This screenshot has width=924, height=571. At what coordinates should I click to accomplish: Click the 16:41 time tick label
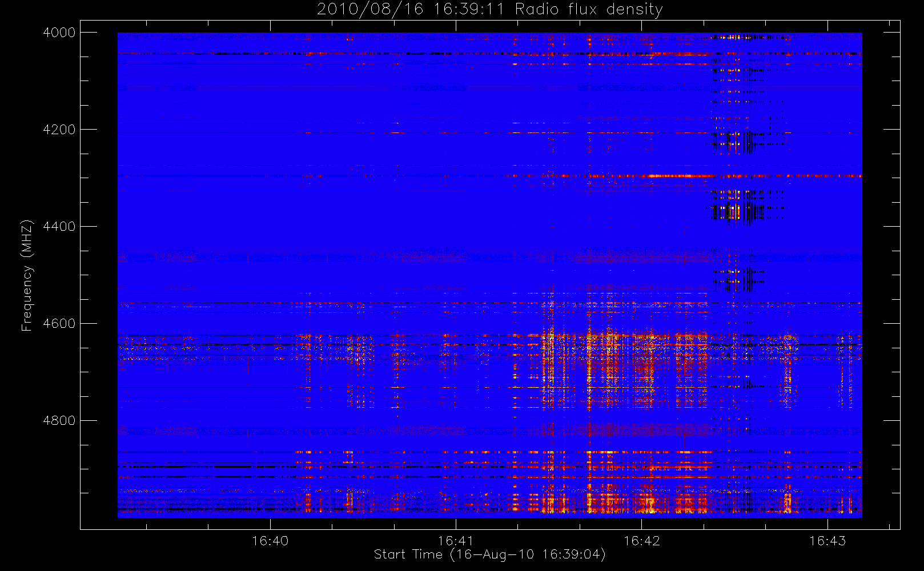456,540
